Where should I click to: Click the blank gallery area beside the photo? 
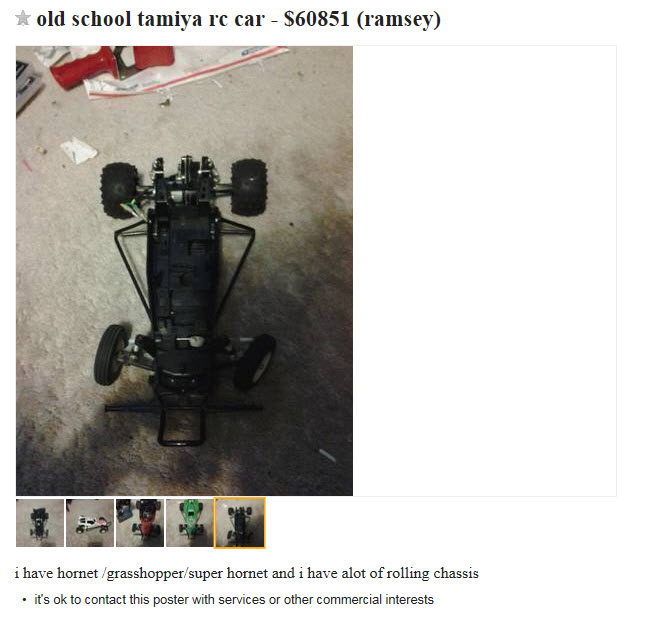click(484, 271)
